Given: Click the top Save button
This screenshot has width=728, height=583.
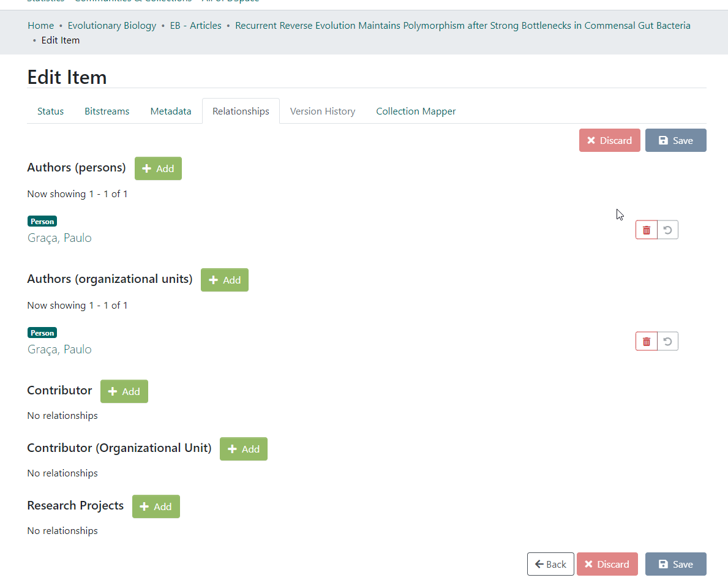Looking at the screenshot, I should [675, 140].
